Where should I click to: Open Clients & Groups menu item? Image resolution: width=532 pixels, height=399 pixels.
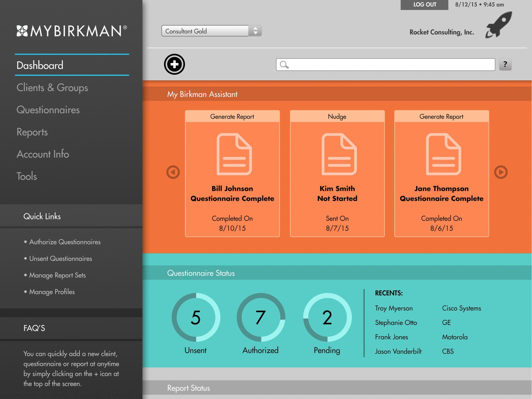(x=52, y=88)
